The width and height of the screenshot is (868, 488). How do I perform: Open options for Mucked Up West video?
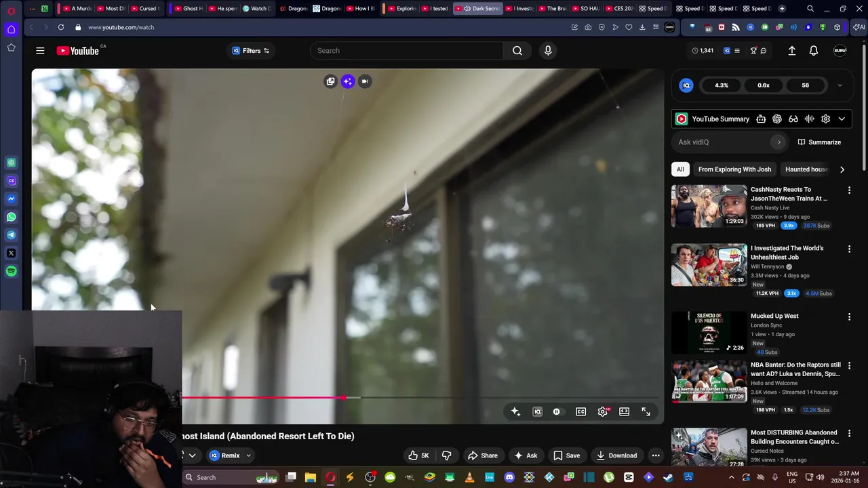click(849, 317)
